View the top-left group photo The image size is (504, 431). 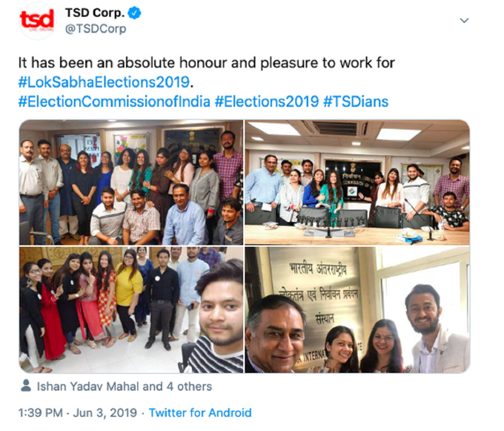tap(131, 182)
